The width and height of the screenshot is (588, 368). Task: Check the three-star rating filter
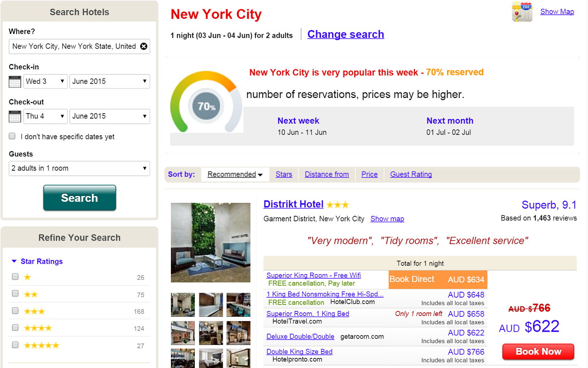click(15, 310)
